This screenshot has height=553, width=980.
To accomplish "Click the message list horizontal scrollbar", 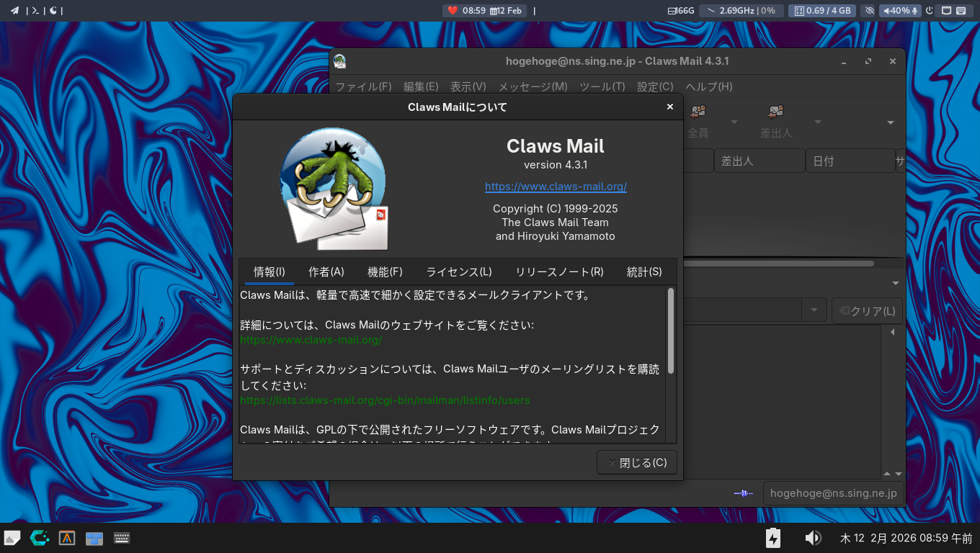I will [778, 264].
